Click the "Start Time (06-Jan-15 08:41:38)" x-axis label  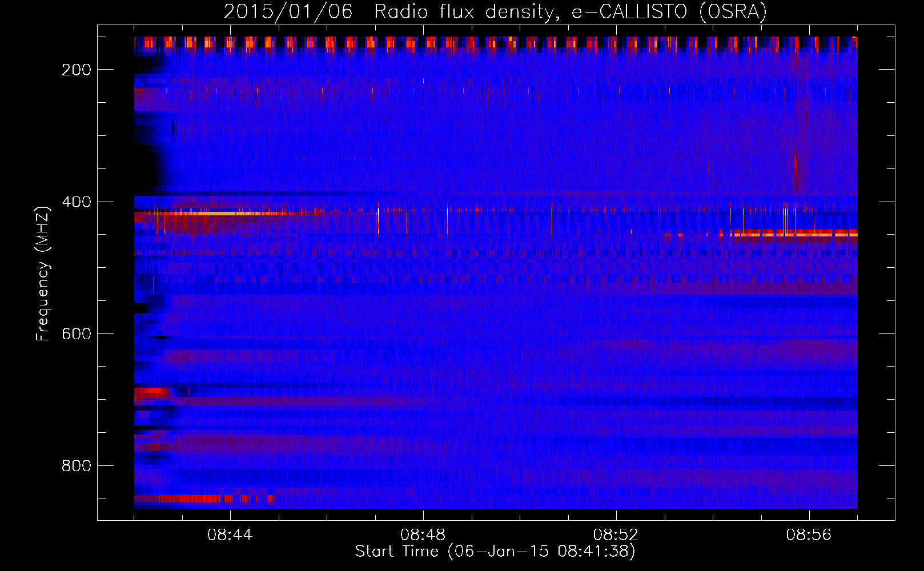pyautogui.click(x=495, y=552)
